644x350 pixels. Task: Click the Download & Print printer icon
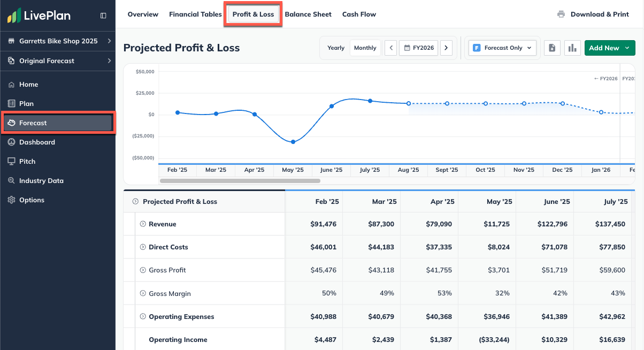pyautogui.click(x=561, y=14)
